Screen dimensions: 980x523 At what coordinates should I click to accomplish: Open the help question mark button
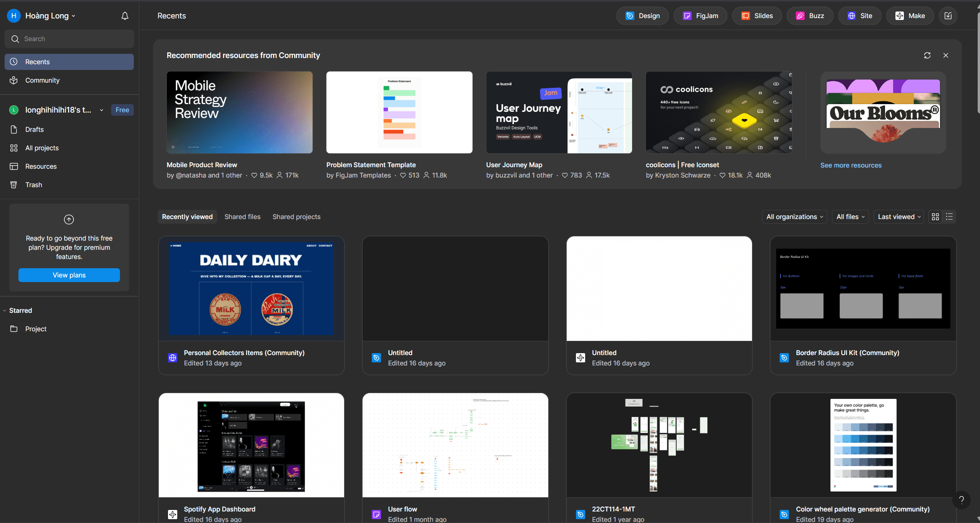pos(961,500)
